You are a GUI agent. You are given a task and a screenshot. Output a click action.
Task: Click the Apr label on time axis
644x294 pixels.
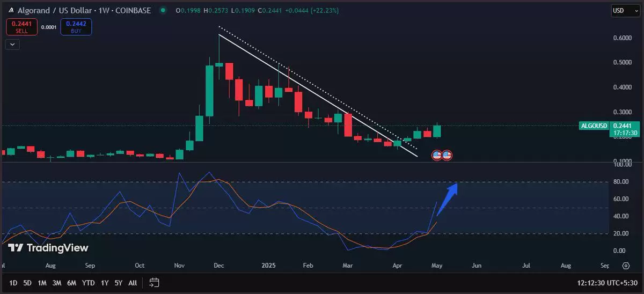[397, 266]
